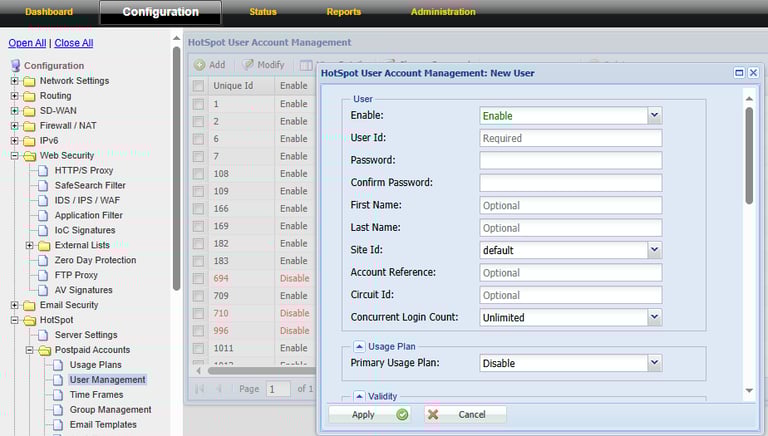Click the Group Management page icon
The image size is (768, 436).
pos(58,410)
